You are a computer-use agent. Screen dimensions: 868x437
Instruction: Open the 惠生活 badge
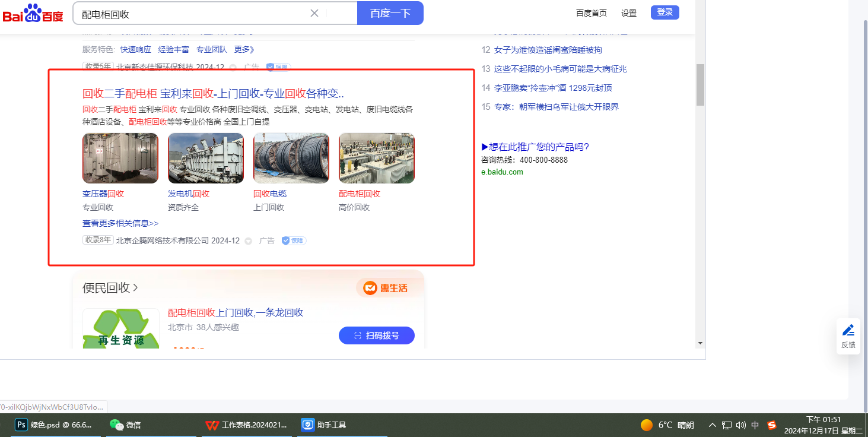386,288
